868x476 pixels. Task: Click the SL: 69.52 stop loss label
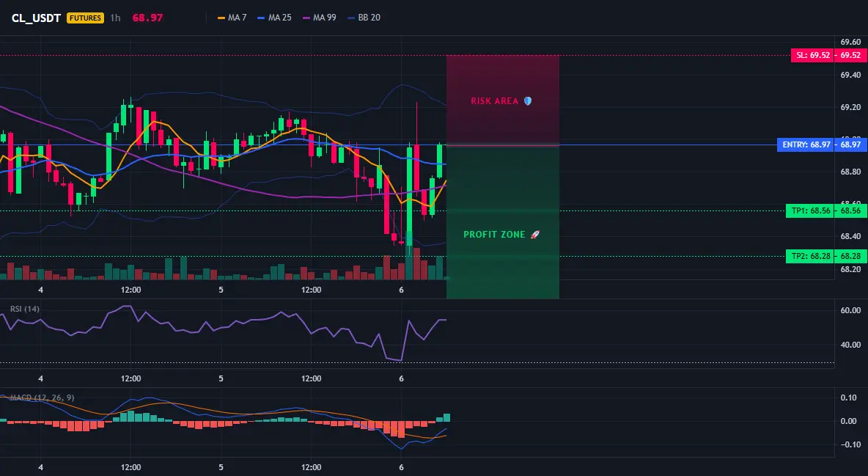tap(812, 56)
